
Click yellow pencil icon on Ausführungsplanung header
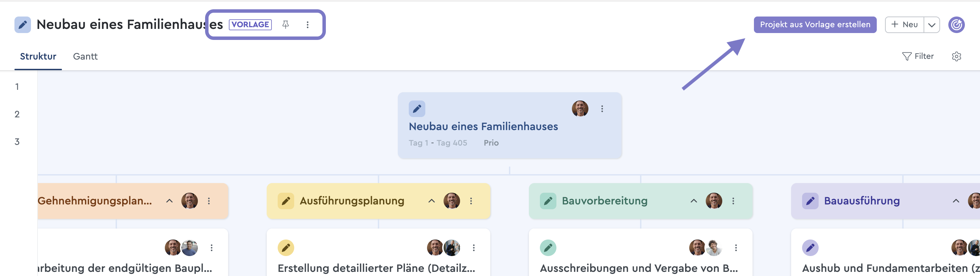[x=286, y=201]
